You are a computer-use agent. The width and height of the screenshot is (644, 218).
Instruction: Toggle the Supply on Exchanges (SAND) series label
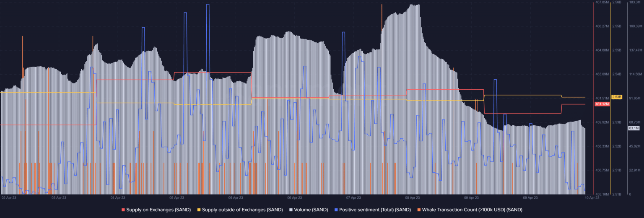pos(158,210)
